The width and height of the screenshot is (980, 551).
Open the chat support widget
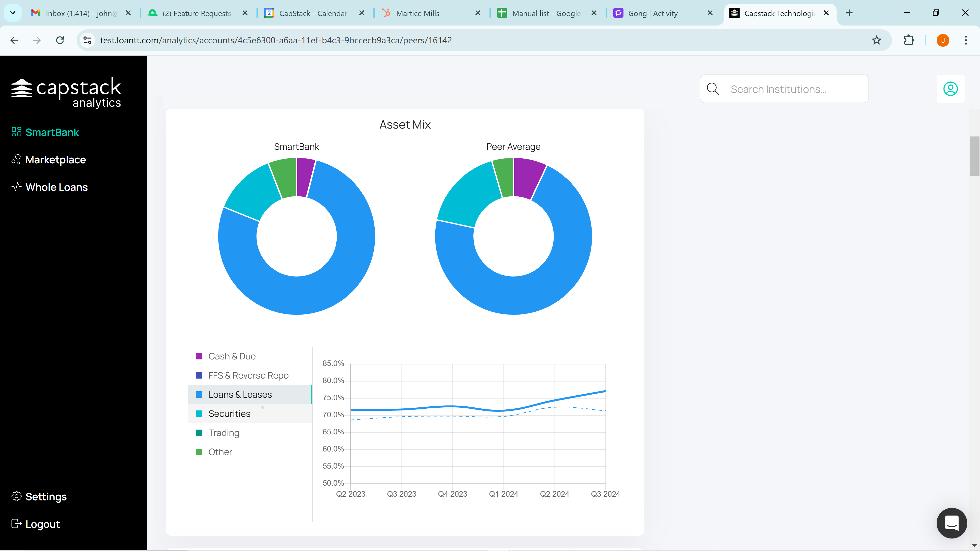click(952, 523)
